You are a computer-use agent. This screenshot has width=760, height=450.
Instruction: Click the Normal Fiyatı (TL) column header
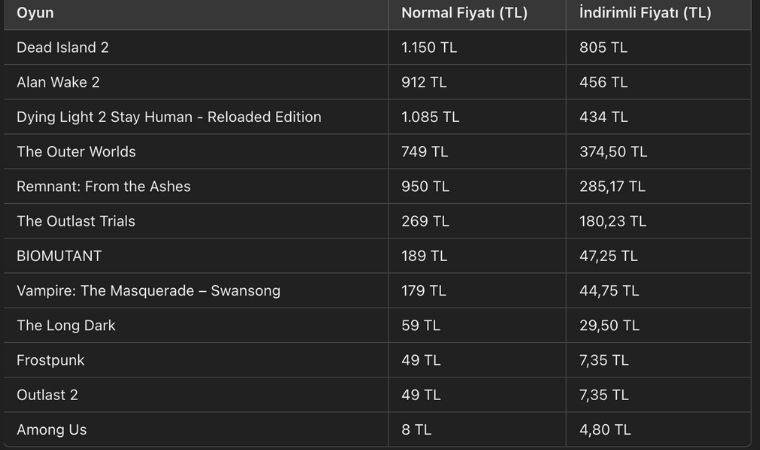coord(464,13)
